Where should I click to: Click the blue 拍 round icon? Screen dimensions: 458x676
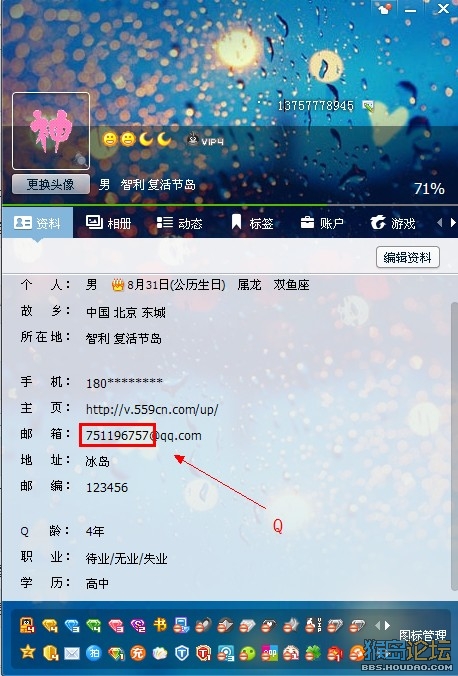point(94,653)
